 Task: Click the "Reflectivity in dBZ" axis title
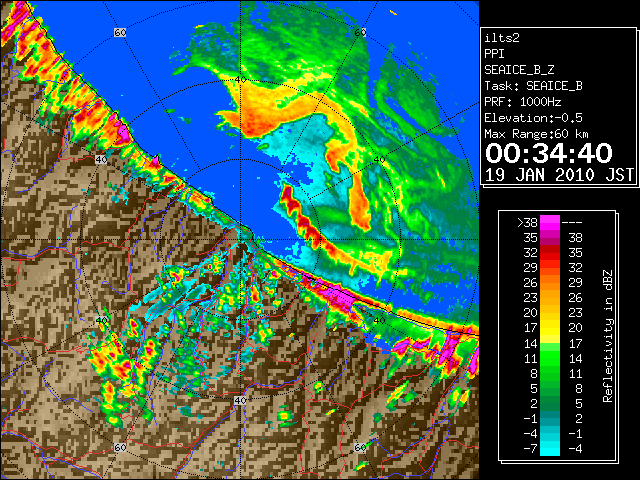(607, 336)
